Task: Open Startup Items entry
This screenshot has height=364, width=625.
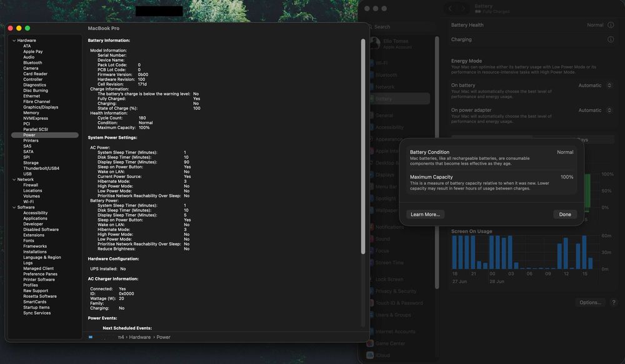Action: tap(36, 307)
